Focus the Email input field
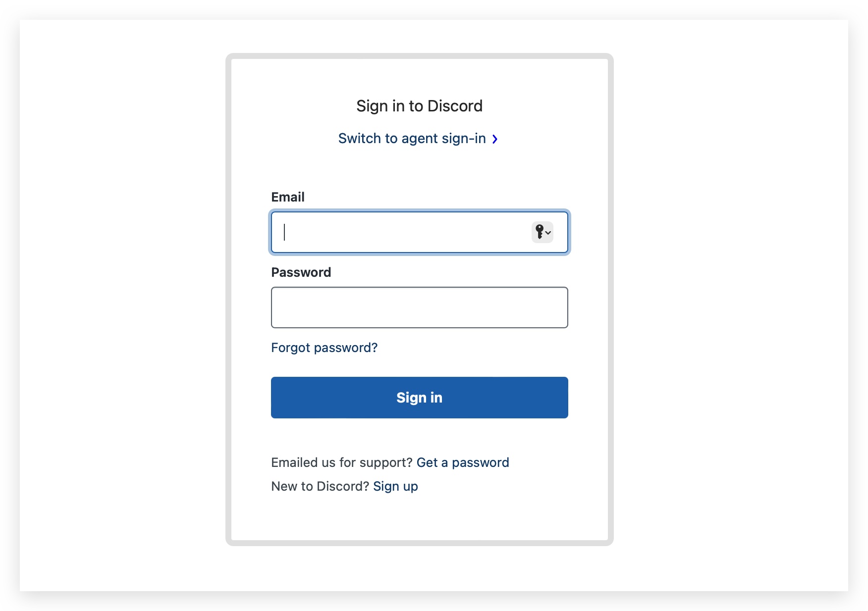868x611 pixels. point(419,232)
